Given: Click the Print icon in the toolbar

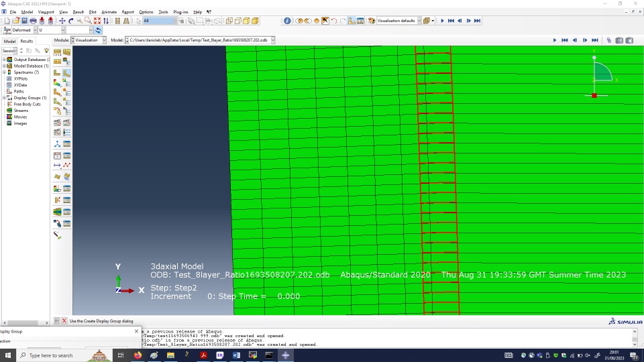Looking at the screenshot, I should coord(33,21).
